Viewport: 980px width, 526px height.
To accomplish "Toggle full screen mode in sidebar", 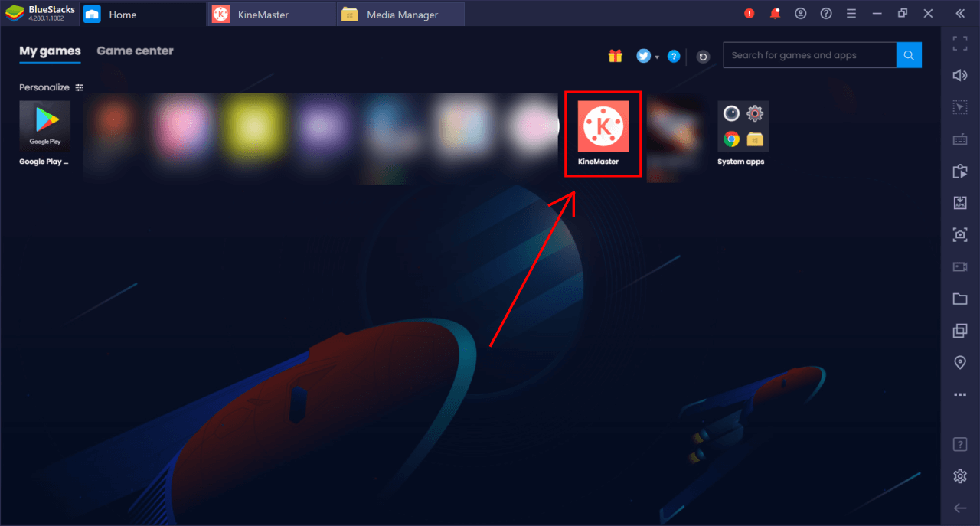I will point(960,43).
